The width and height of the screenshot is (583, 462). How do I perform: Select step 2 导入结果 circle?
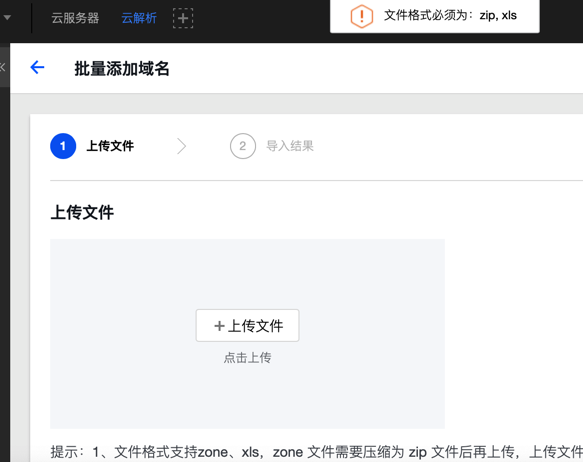[x=243, y=146]
